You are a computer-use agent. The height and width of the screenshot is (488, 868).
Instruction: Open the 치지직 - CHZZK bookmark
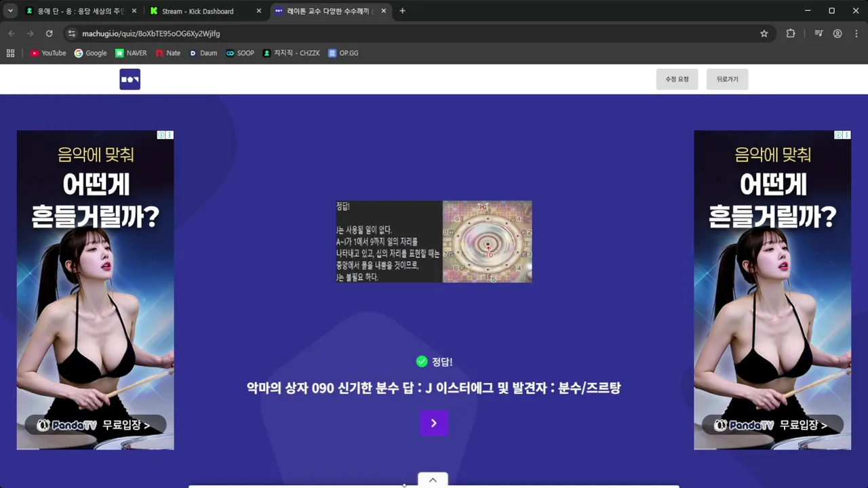coord(291,53)
